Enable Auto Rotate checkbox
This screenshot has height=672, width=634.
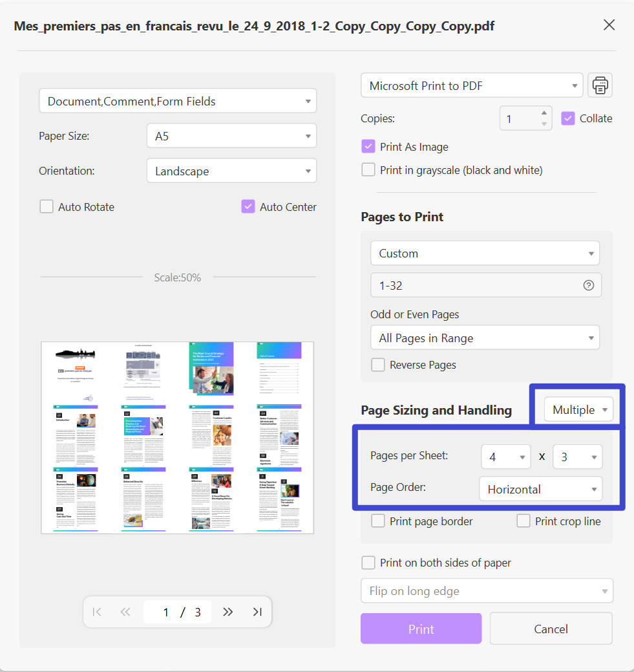tap(47, 207)
